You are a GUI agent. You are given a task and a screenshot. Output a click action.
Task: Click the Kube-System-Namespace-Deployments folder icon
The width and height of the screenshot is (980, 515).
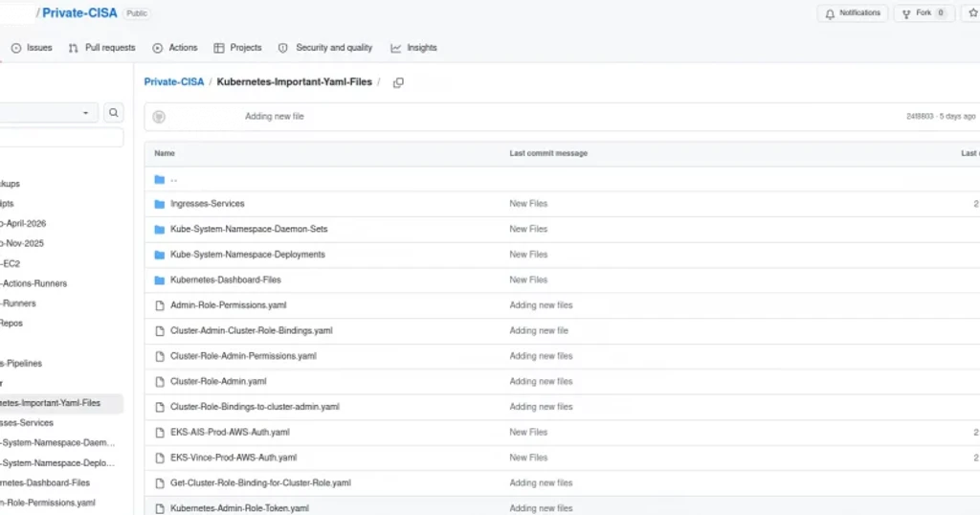160,255
